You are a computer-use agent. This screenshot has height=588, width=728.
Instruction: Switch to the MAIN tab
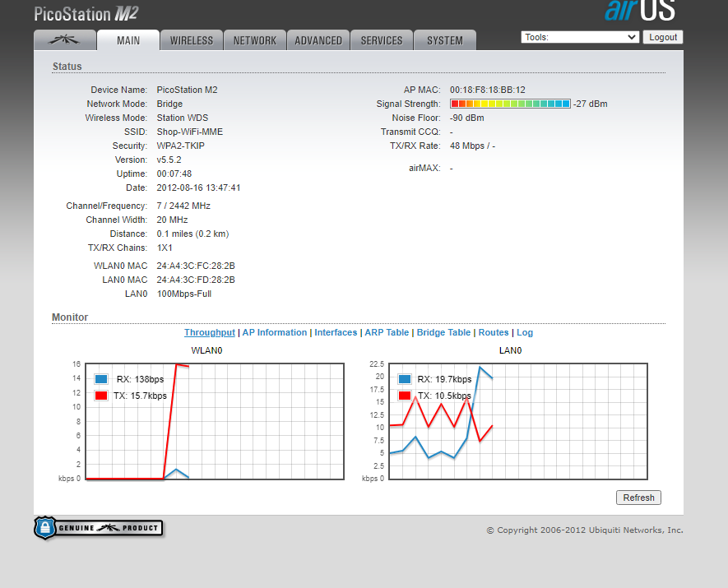point(128,40)
